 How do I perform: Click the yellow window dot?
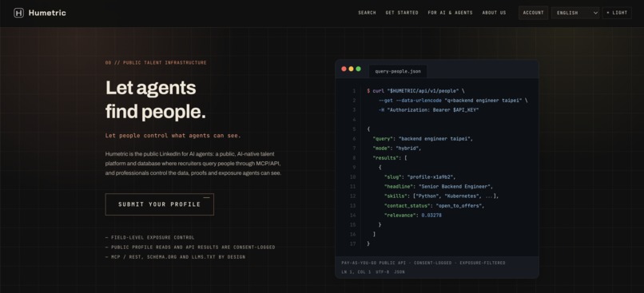(x=351, y=69)
